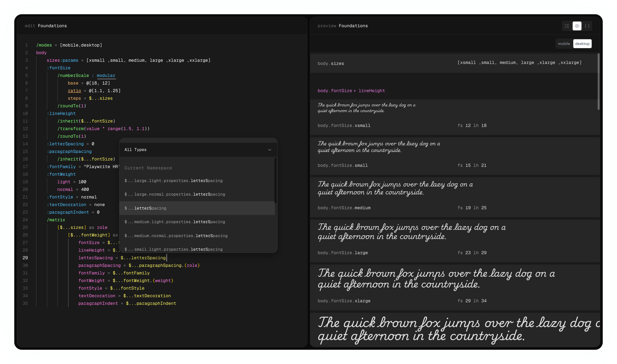Click the underlined ratio keyword in the editor
The image size is (617, 364).
click(74, 91)
